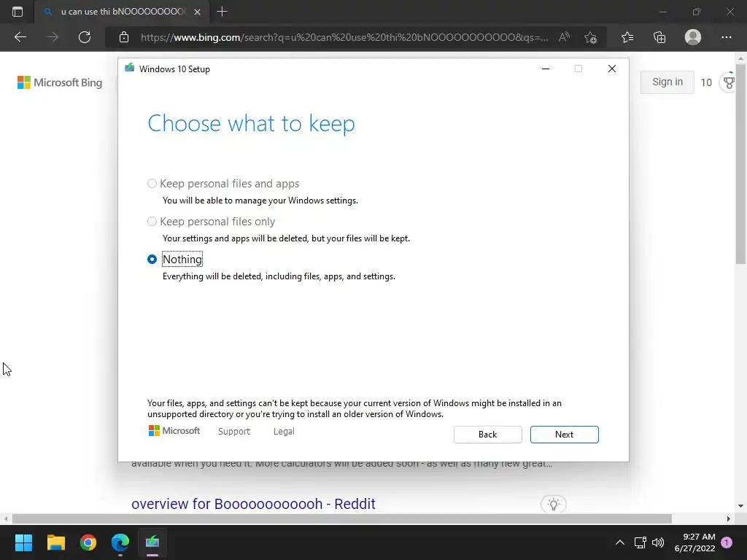Open Edge profile avatar

[693, 37]
